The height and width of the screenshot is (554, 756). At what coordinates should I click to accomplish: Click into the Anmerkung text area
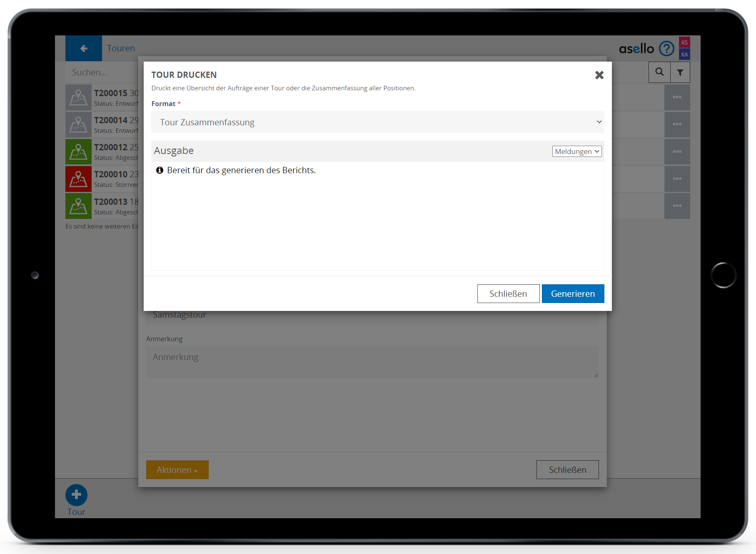point(372,362)
